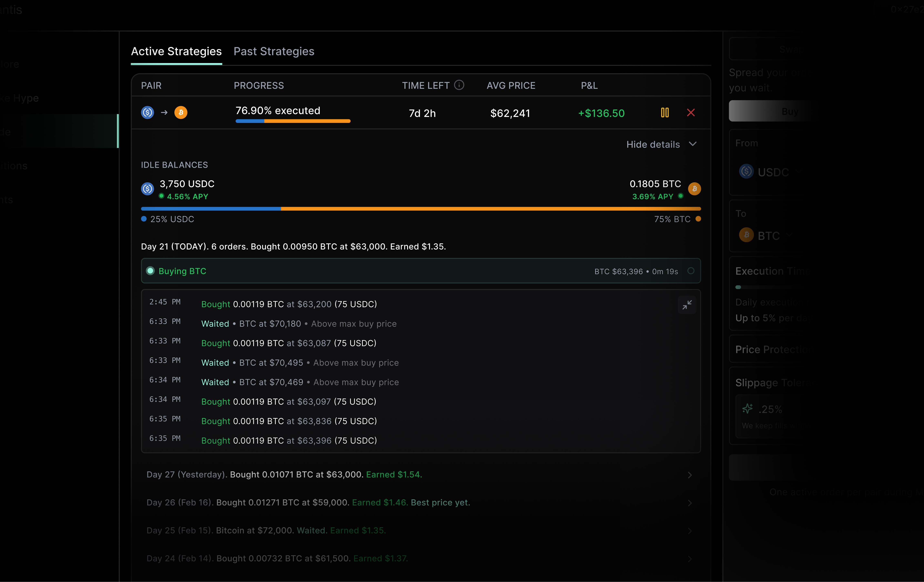Click the spinner circle next to 0m 19s
The image size is (924, 582).
[x=691, y=271]
